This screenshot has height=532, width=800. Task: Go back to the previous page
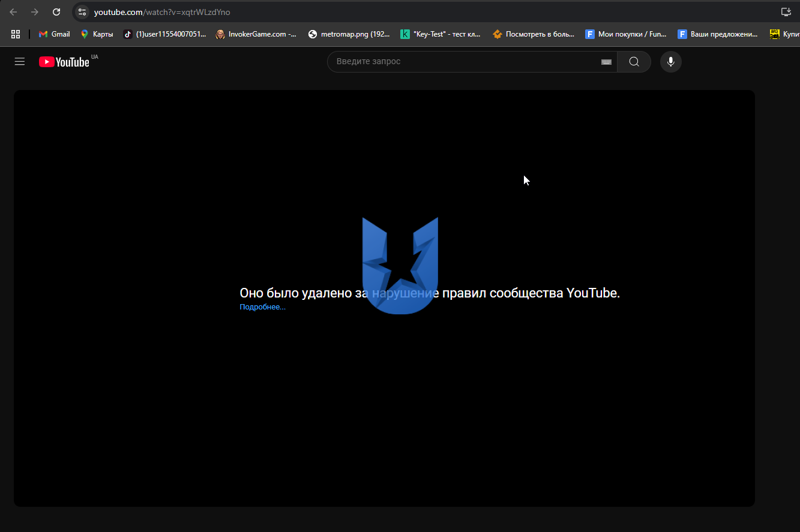13,12
